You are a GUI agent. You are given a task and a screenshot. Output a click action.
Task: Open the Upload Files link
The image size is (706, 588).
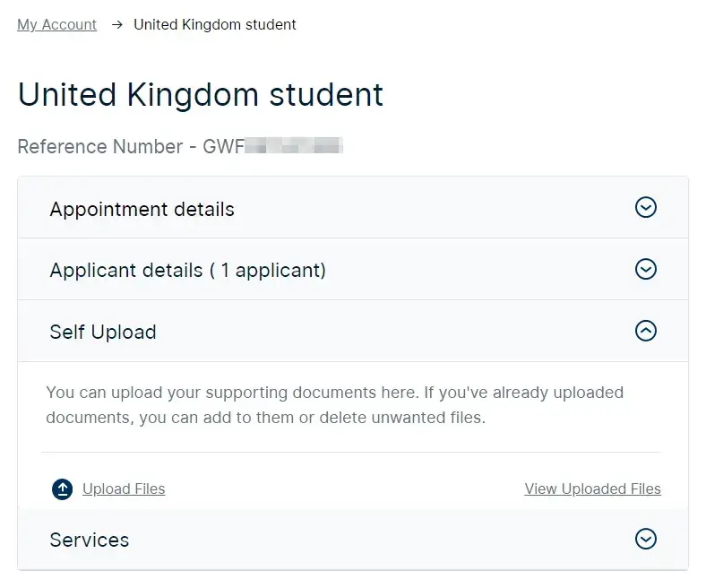[x=124, y=489]
